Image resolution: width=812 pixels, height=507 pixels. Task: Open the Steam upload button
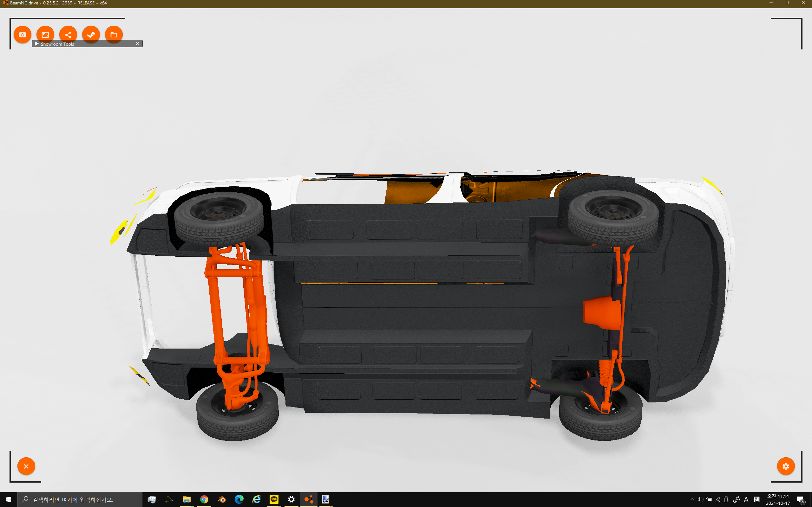coord(91,35)
